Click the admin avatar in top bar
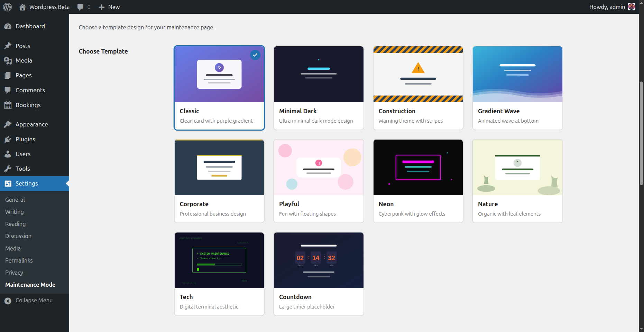 (x=632, y=7)
